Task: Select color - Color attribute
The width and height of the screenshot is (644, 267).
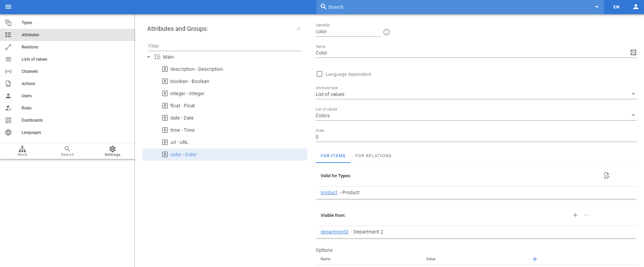Action: tap(225, 155)
